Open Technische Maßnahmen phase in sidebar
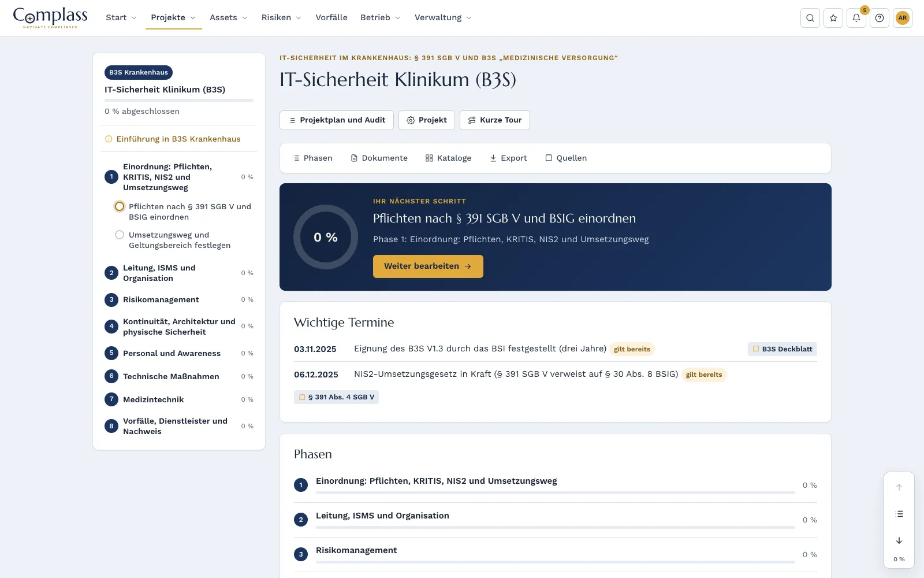924x578 pixels. point(179,376)
